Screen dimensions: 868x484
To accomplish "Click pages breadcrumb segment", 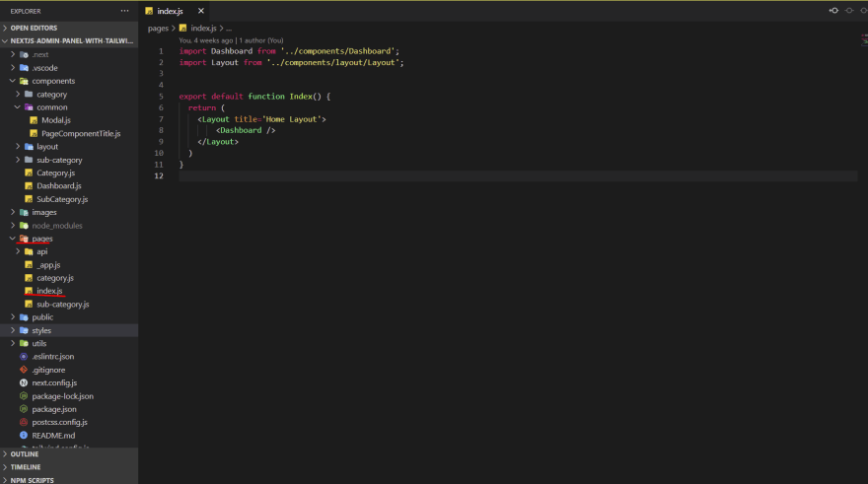I will pyautogui.click(x=158, y=29).
